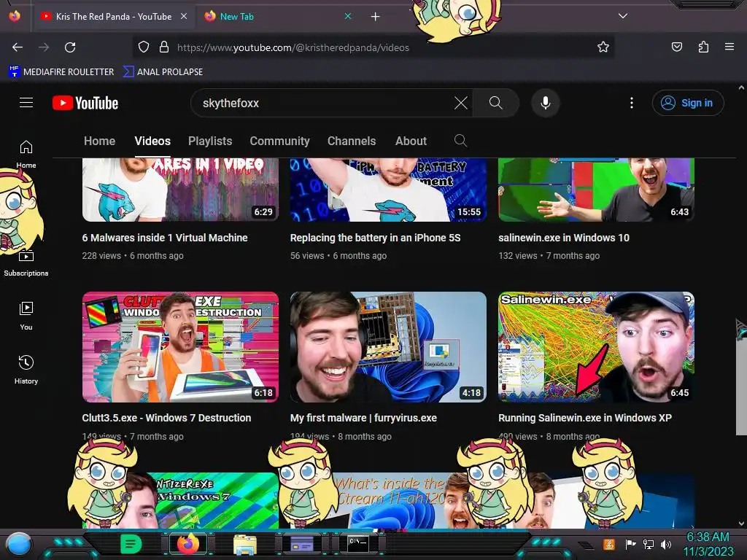The image size is (747, 560).
Task: Open the Pocket save icon
Action: click(x=676, y=47)
